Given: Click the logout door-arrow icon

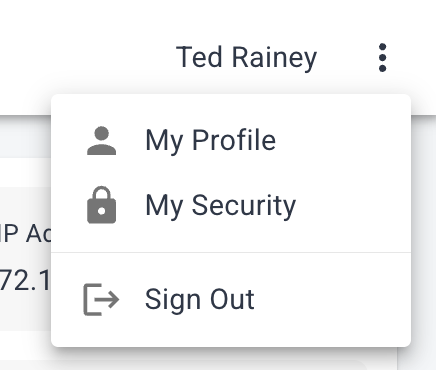Looking at the screenshot, I should tap(101, 299).
